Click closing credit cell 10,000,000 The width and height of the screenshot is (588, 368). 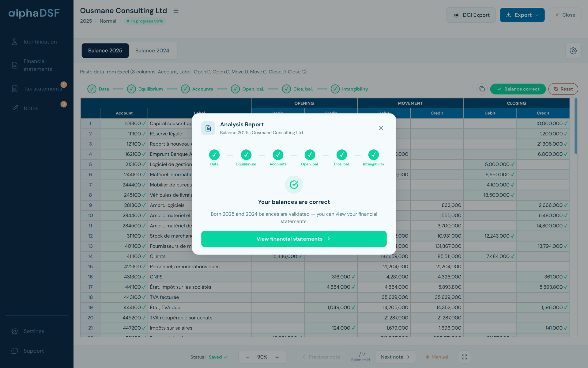pyautogui.click(x=543, y=124)
